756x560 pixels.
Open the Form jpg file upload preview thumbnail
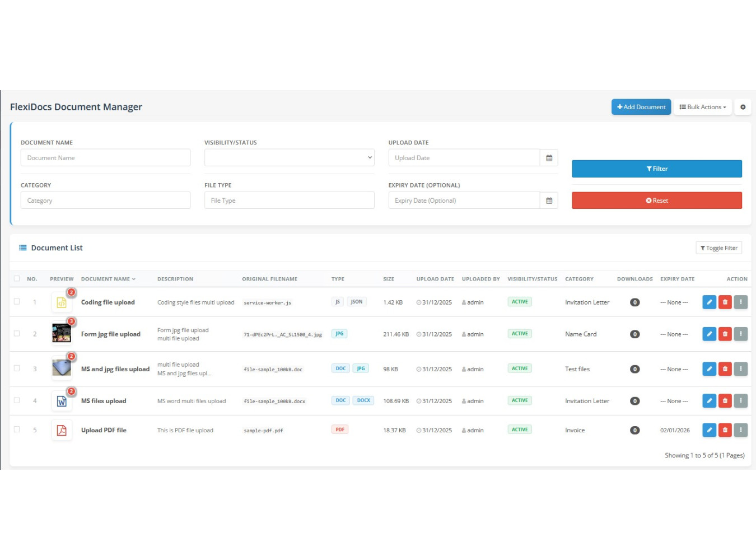[x=61, y=332]
